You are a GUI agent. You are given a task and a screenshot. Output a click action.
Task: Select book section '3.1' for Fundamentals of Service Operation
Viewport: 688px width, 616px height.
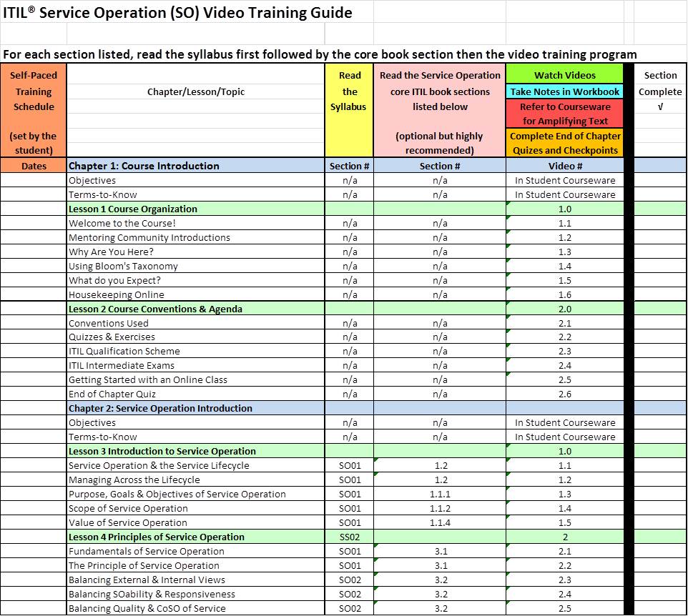coord(440,551)
